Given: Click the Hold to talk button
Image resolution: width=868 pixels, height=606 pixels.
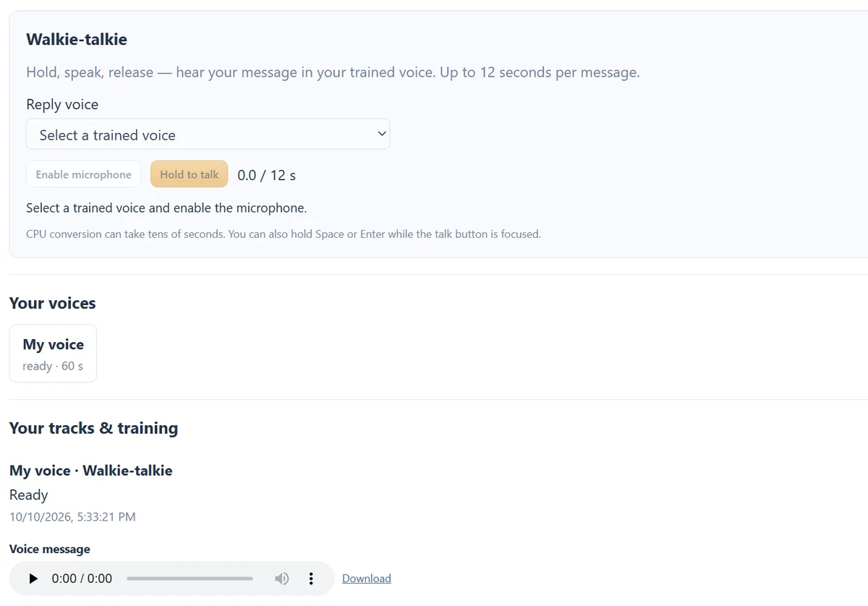Looking at the screenshot, I should [x=190, y=174].
